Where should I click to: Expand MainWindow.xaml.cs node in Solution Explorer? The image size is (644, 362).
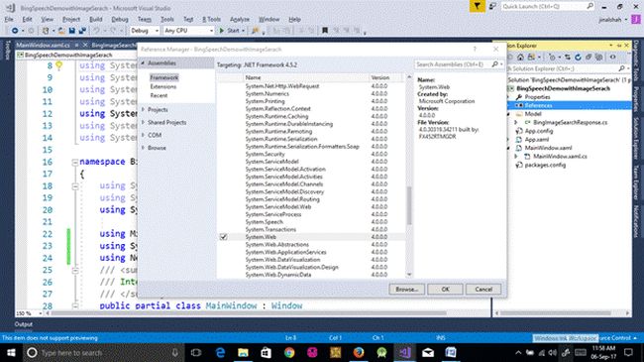click(x=516, y=157)
